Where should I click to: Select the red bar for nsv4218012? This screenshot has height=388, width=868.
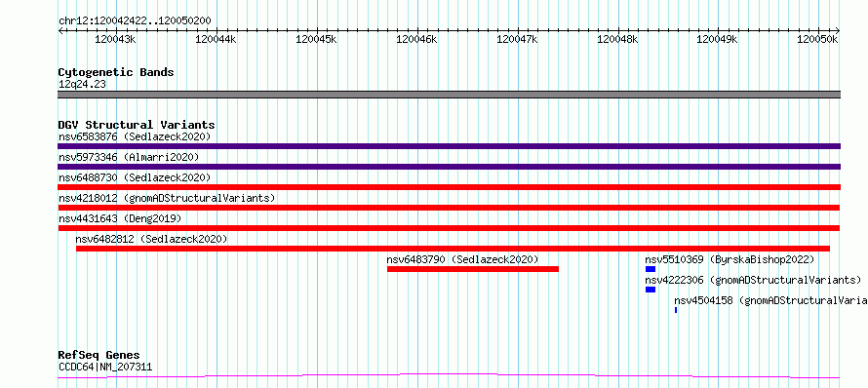449,208
